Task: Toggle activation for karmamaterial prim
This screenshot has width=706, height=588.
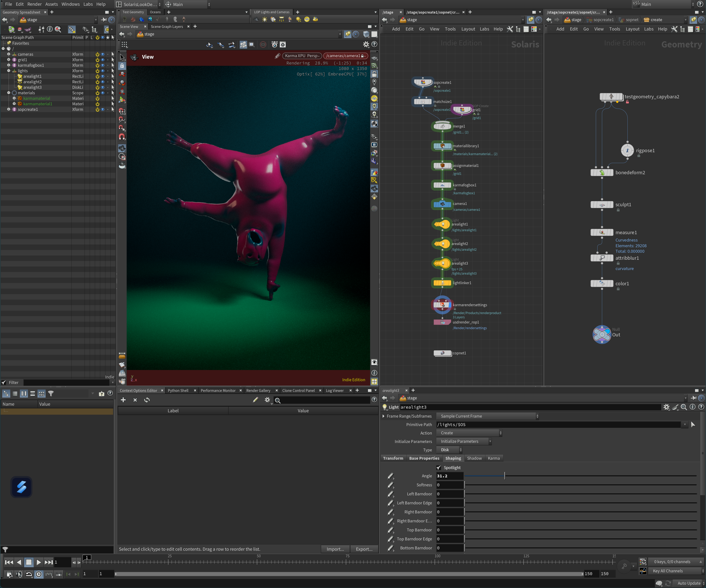Action: coord(97,99)
